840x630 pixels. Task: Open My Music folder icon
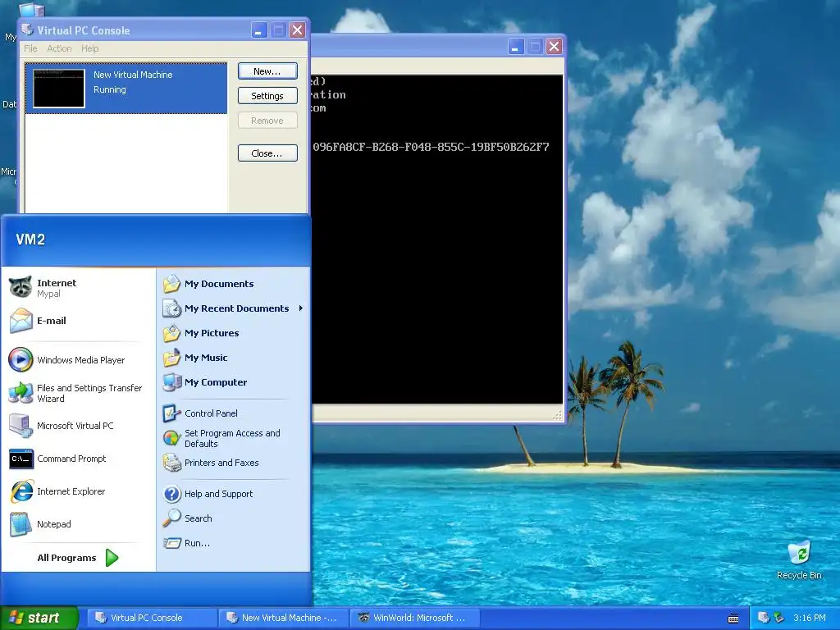coord(172,358)
